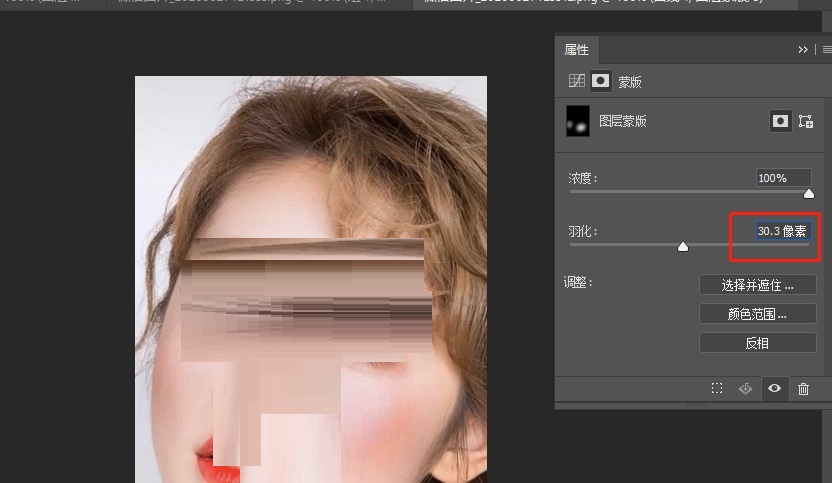Load selection from mask icon

[x=717, y=389]
